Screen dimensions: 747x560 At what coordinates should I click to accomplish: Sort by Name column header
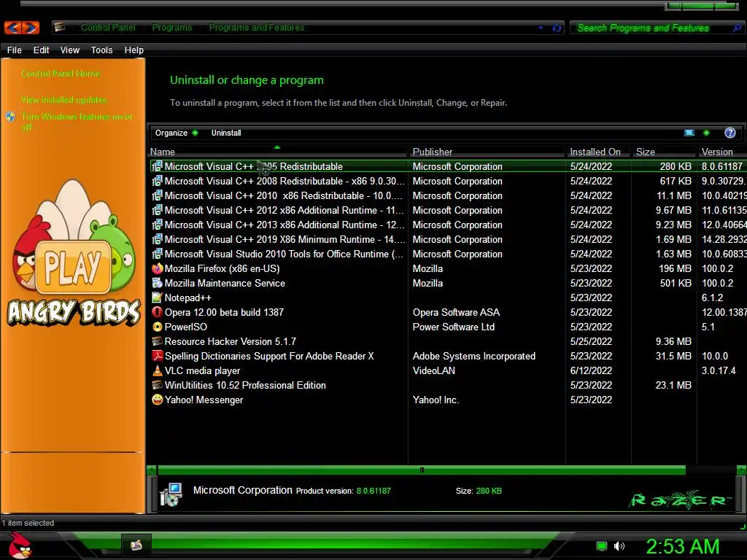(x=278, y=152)
